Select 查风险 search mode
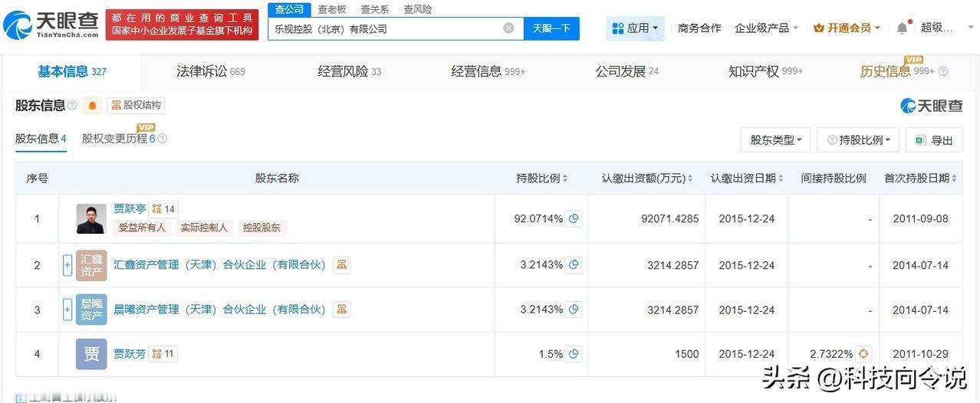Viewport: 980px width, 403px height. click(x=417, y=9)
